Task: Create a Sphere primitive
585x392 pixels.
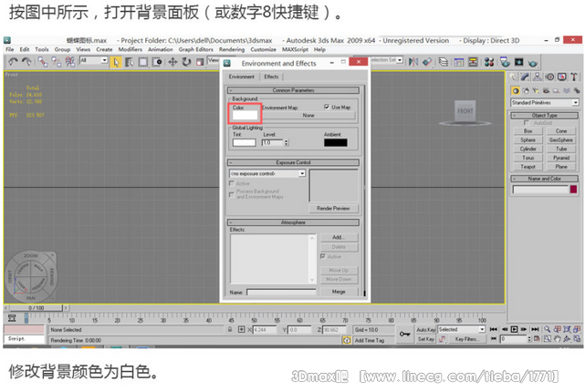Action: tap(528, 140)
